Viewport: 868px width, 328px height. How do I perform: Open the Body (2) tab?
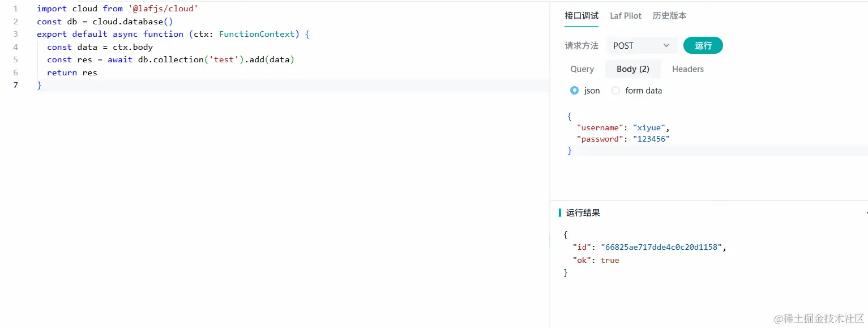click(632, 69)
